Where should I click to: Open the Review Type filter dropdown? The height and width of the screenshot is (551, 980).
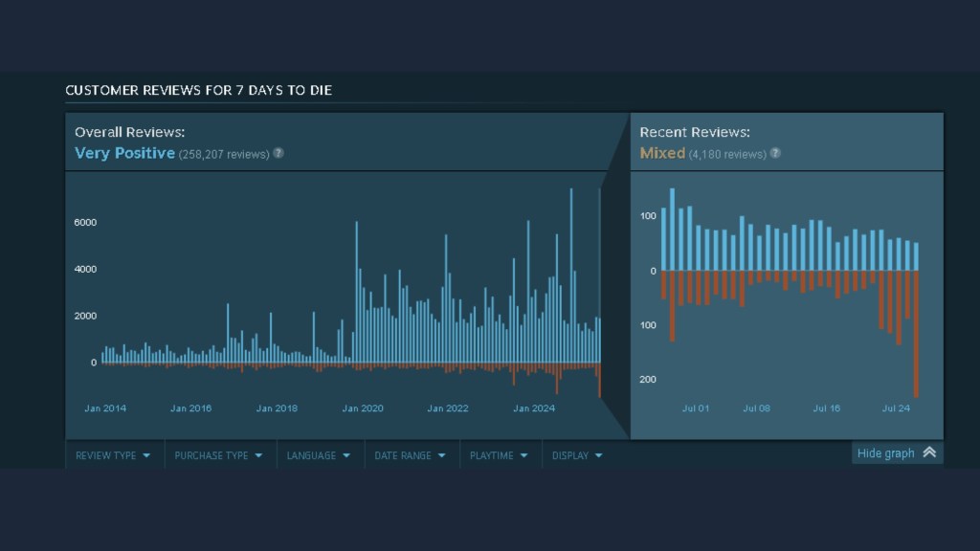click(x=113, y=455)
